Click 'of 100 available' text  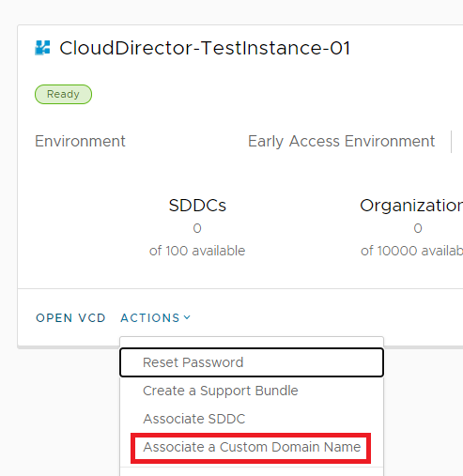point(197,251)
